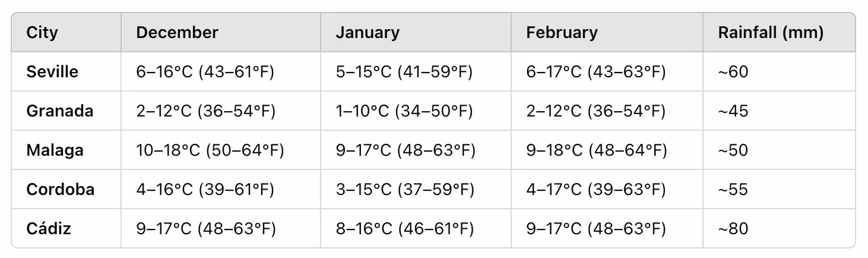
Task: Select the ~80 rainfall value for Cádiz
Action: click(x=733, y=228)
